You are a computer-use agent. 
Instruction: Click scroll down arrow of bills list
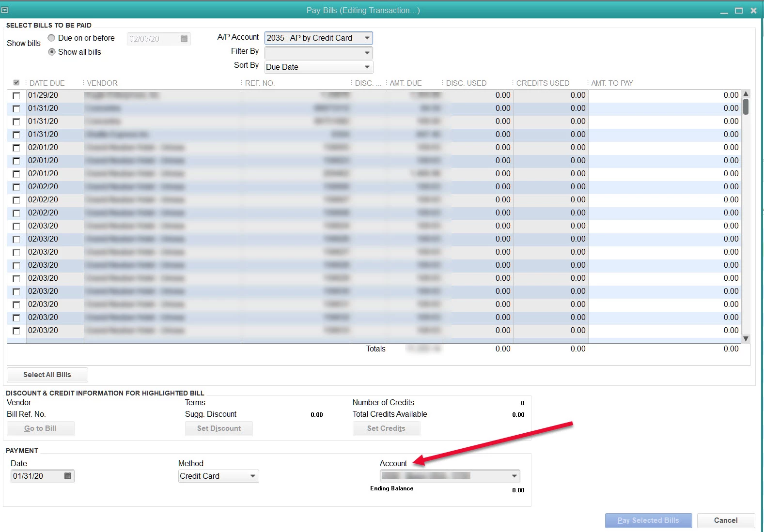pyautogui.click(x=746, y=339)
